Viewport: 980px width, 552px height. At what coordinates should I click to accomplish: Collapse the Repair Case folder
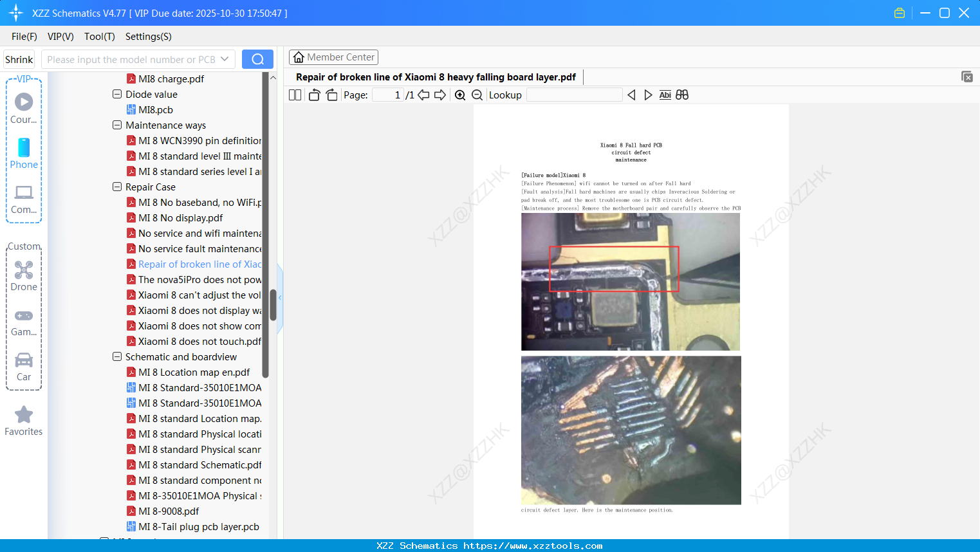tap(117, 187)
